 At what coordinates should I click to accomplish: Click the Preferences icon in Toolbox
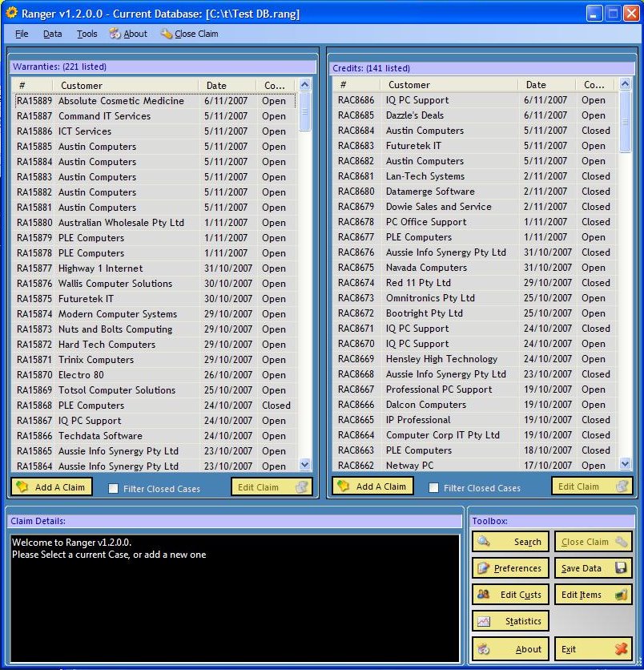[484, 568]
